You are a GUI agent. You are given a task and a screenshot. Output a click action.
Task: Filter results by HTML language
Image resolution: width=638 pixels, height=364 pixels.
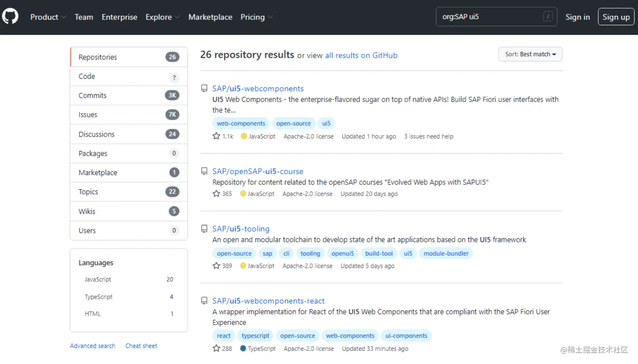pos(129,313)
